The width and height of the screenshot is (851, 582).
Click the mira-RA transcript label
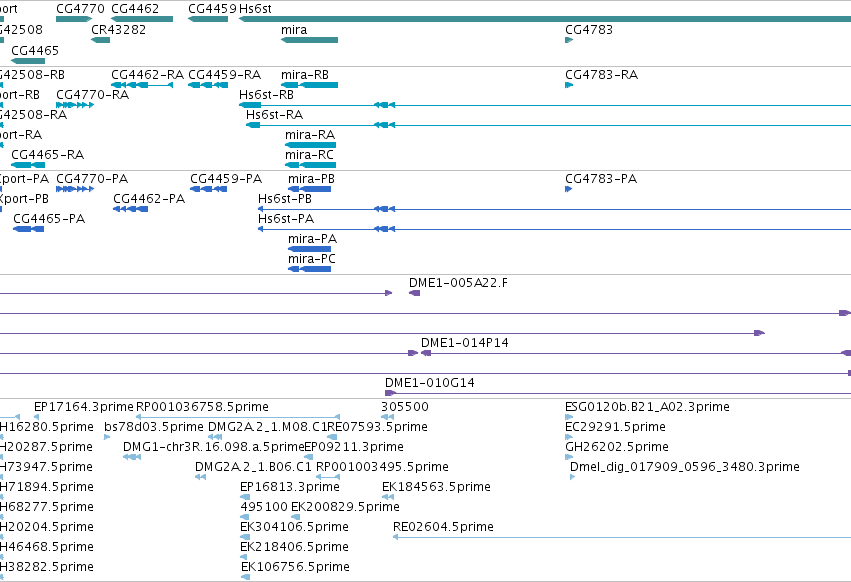click(310, 135)
